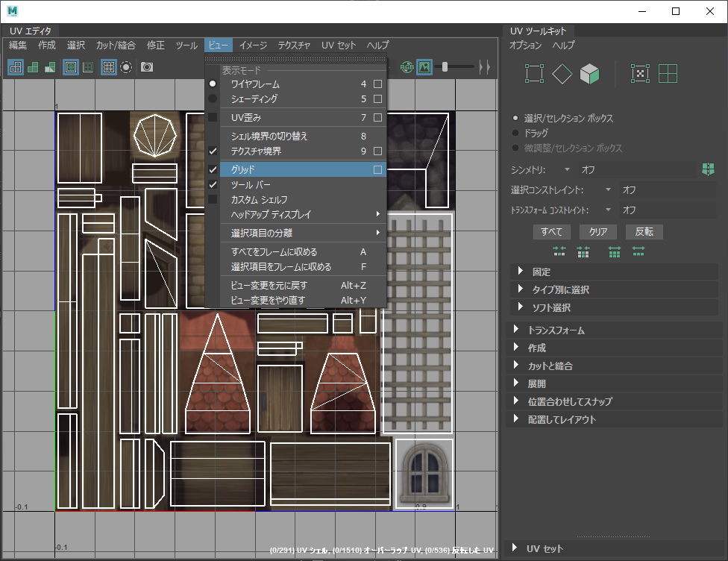
Task: Toggle the RGB channels icon
Action: pos(407,67)
